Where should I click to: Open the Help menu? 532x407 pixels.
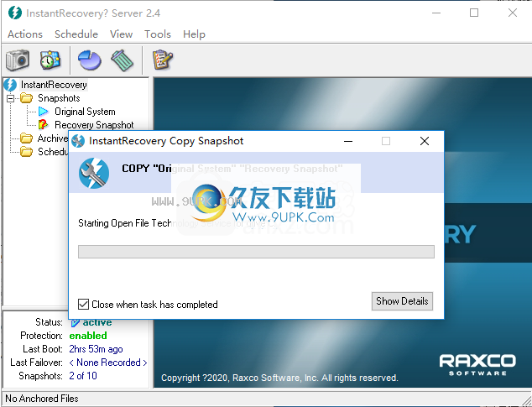tap(194, 34)
